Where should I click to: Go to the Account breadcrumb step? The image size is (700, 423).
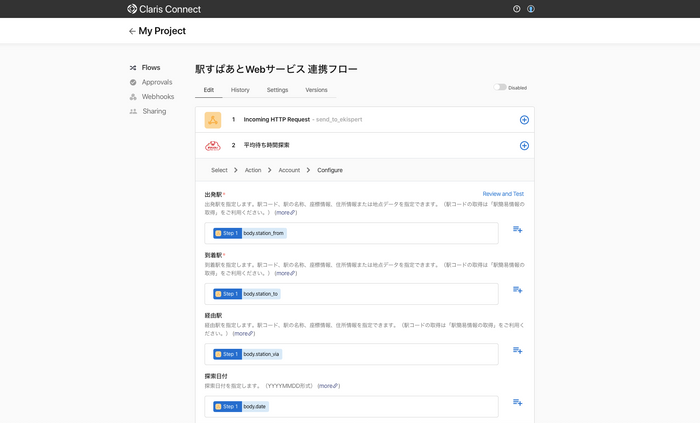point(289,170)
